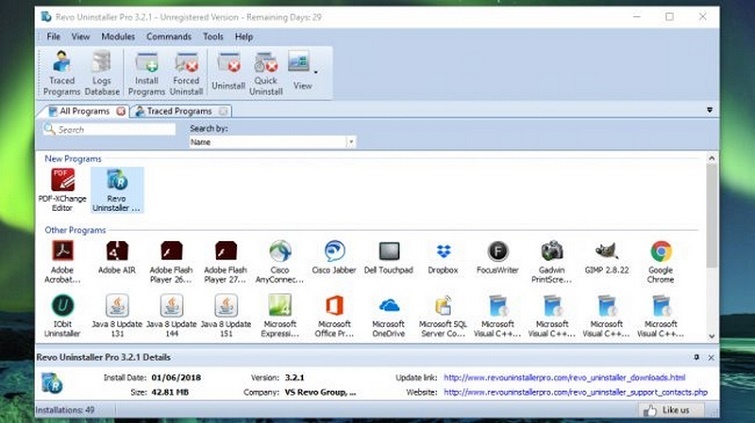
Task: Expand the tab list arrow at the tab bar's right
Action: coord(709,110)
